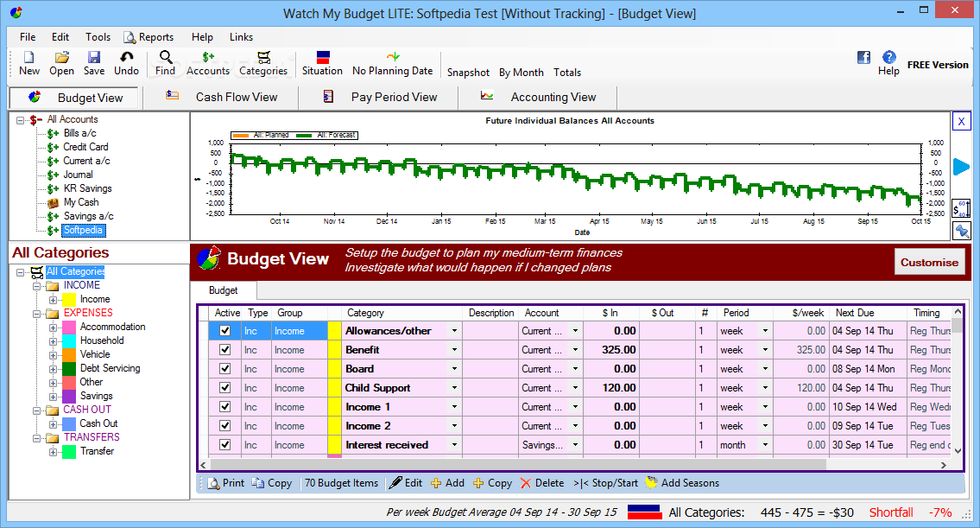
Task: Switch to Accounting View tab
Action: coord(538,97)
